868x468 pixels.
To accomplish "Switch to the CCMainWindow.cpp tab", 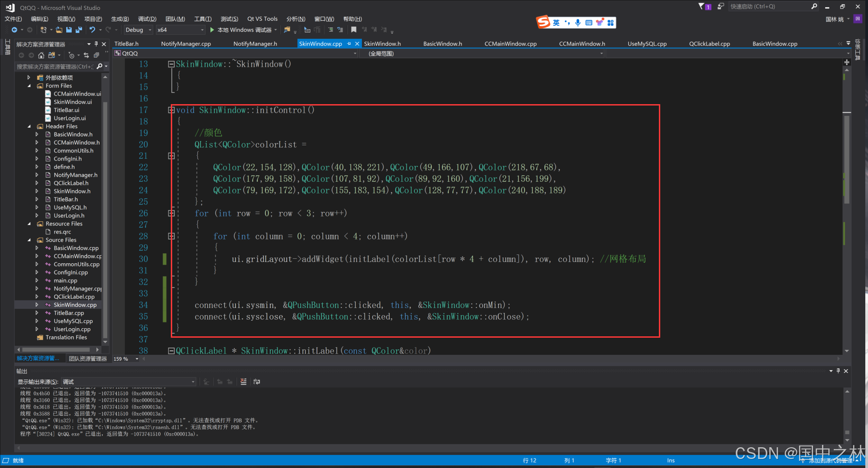I will (x=511, y=44).
